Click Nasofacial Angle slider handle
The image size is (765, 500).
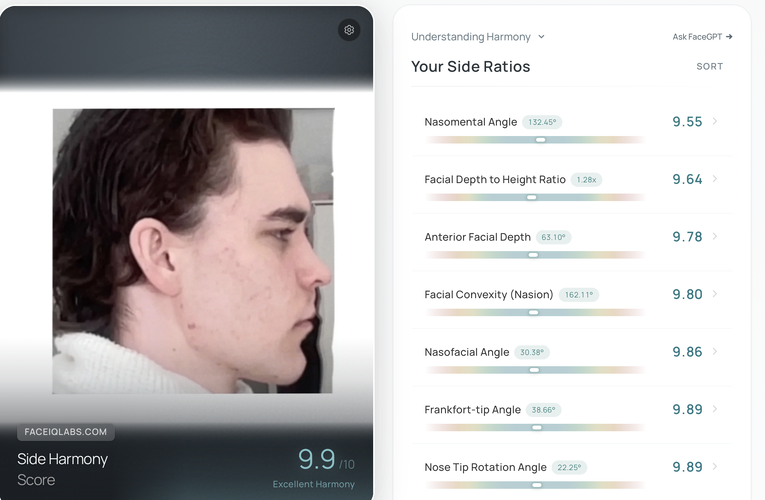(x=535, y=370)
